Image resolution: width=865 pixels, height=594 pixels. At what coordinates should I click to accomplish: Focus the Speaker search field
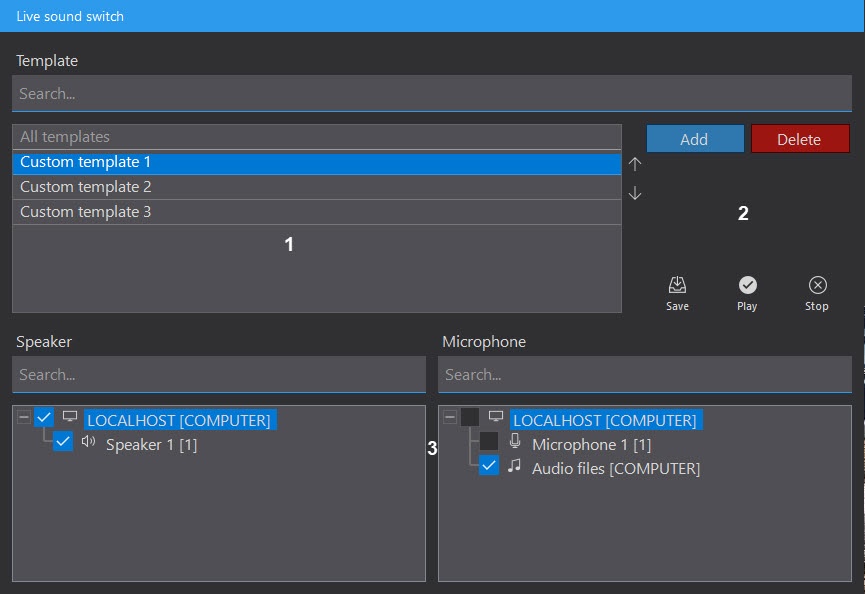pyautogui.click(x=219, y=374)
